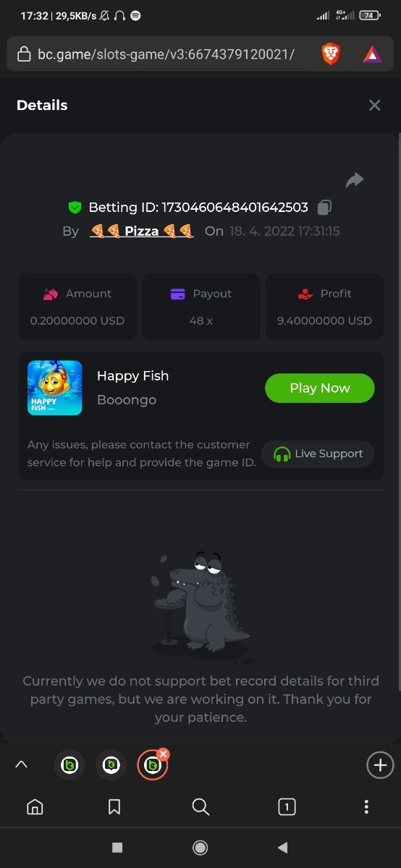Add a new tab with plus icon

click(x=381, y=765)
